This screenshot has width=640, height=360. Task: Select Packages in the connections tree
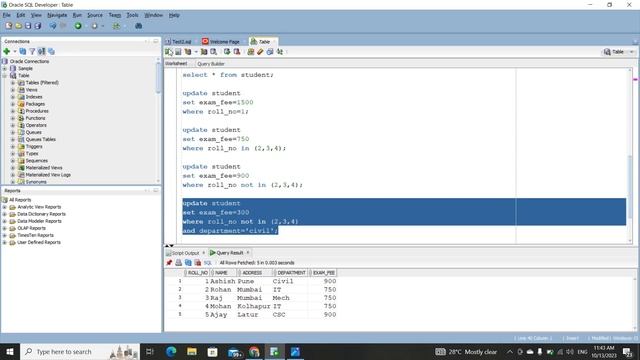tap(35, 104)
